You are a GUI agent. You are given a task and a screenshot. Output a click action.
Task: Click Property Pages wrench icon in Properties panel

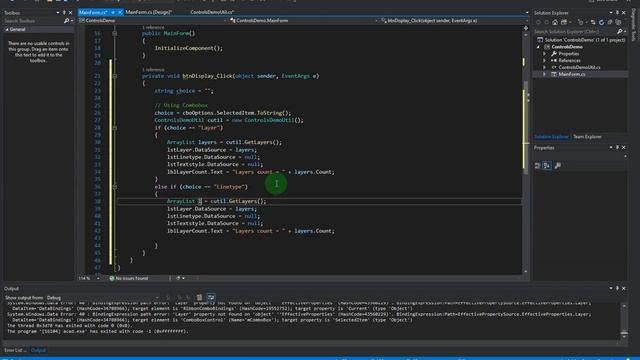pos(558,165)
